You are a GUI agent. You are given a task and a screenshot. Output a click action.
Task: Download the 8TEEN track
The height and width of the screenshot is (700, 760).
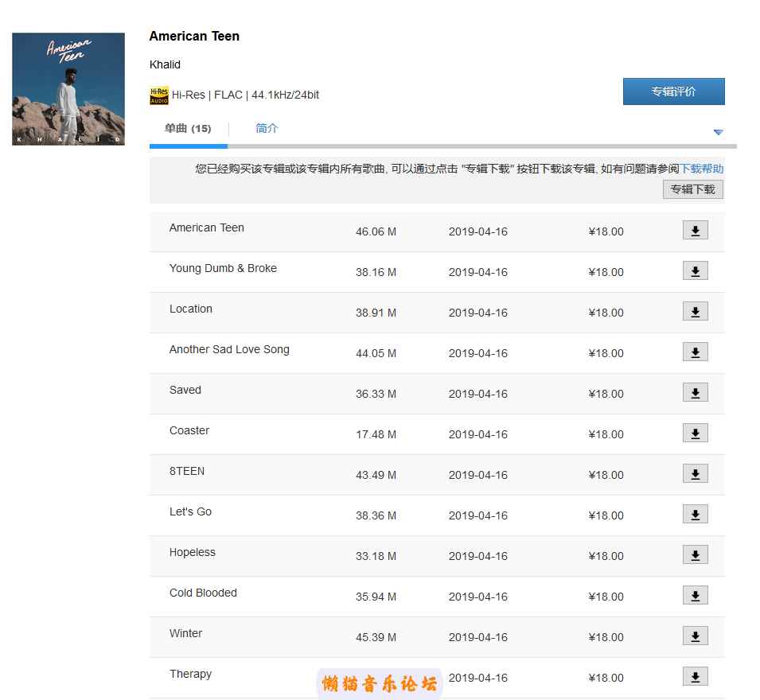[695, 474]
